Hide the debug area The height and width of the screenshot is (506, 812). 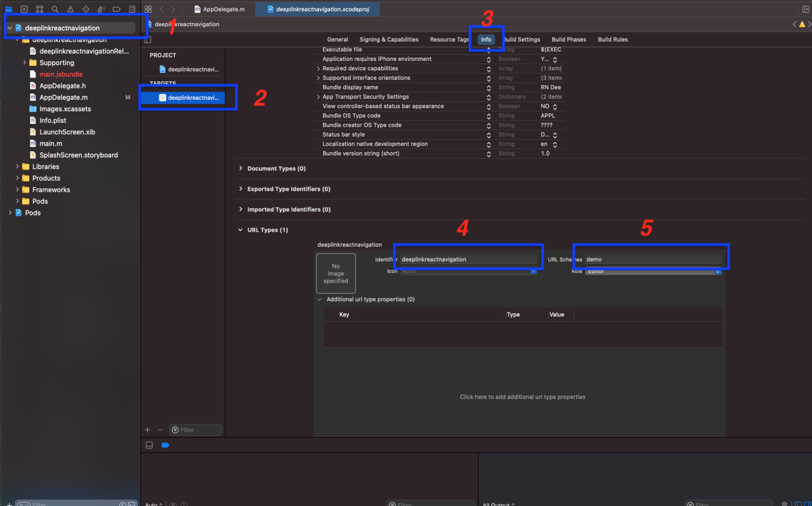[149, 445]
